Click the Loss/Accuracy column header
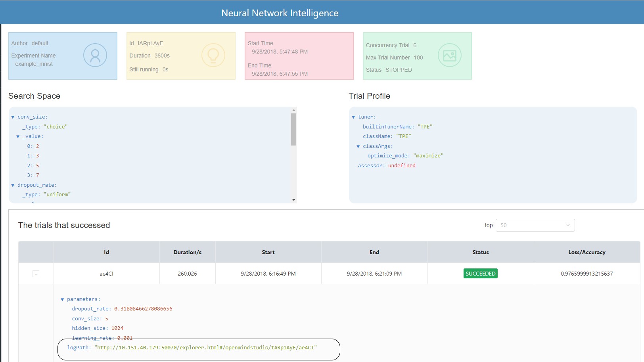Viewport: 644px width, 362px height. (586, 252)
